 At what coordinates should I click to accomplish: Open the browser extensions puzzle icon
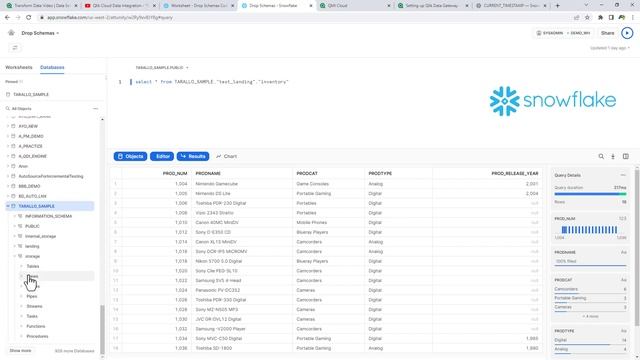[600, 18]
